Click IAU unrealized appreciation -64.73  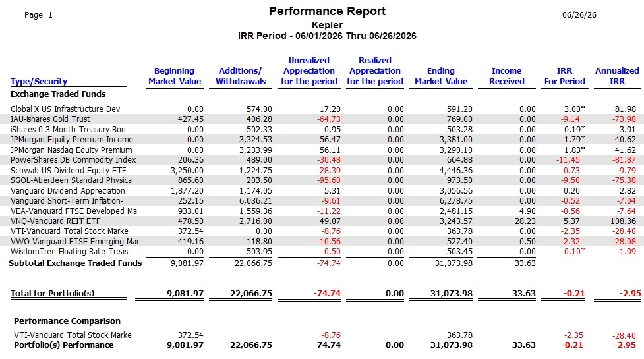(328, 119)
